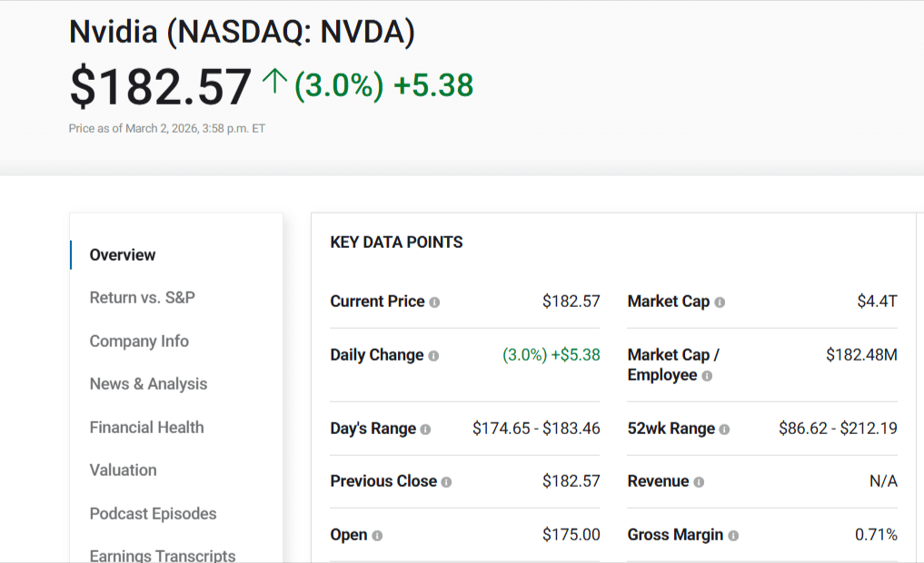Check the Financial Health section

(x=144, y=427)
